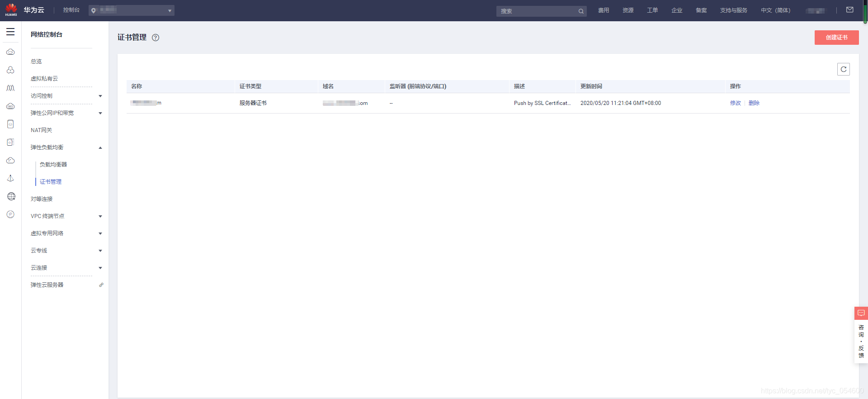Click update time 2020/05/20 11:21:04 cell
Viewport: 868px width, 399px height.
(621, 103)
